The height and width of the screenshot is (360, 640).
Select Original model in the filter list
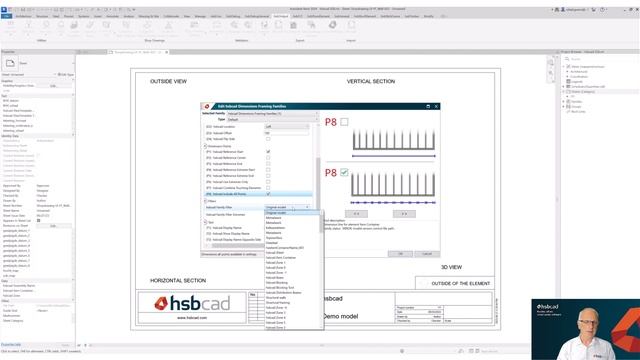pos(292,213)
